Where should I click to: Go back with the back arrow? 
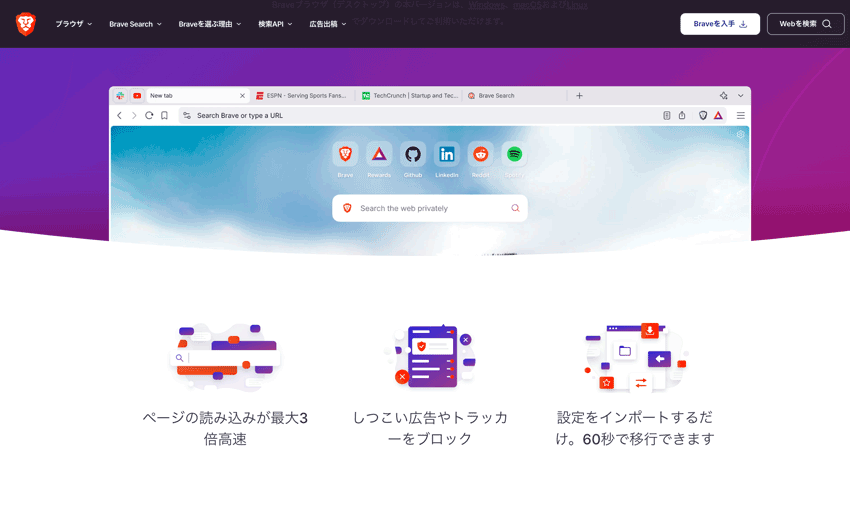(119, 116)
